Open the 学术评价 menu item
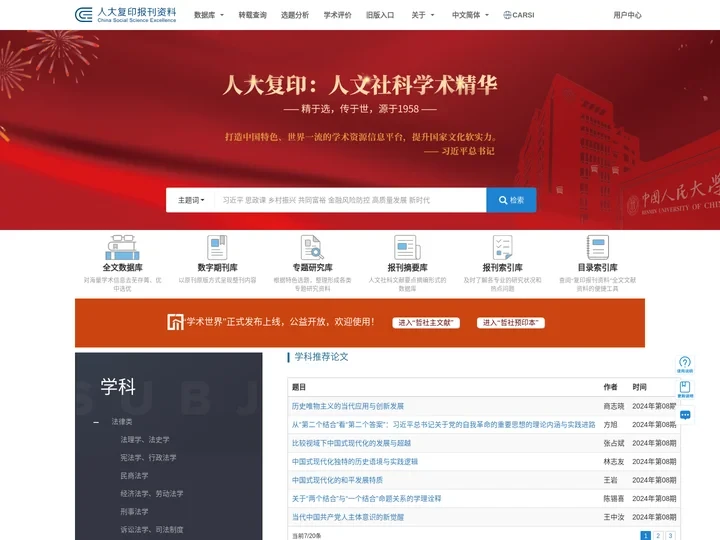The image size is (720, 540). [338, 15]
